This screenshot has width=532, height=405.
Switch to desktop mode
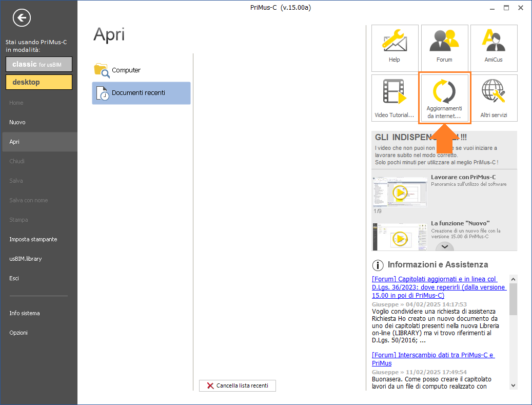39,82
